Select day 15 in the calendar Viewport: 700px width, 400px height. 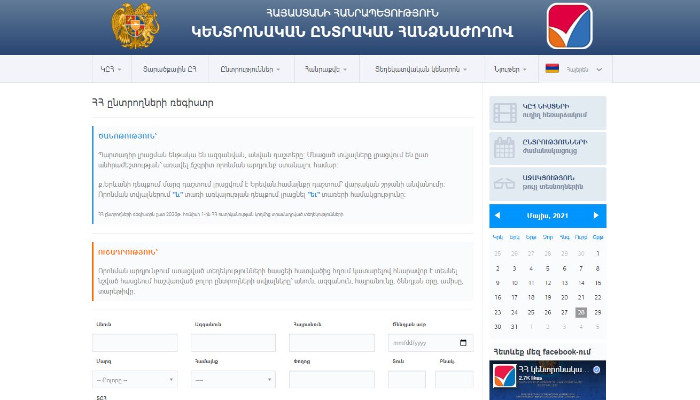point(598,283)
